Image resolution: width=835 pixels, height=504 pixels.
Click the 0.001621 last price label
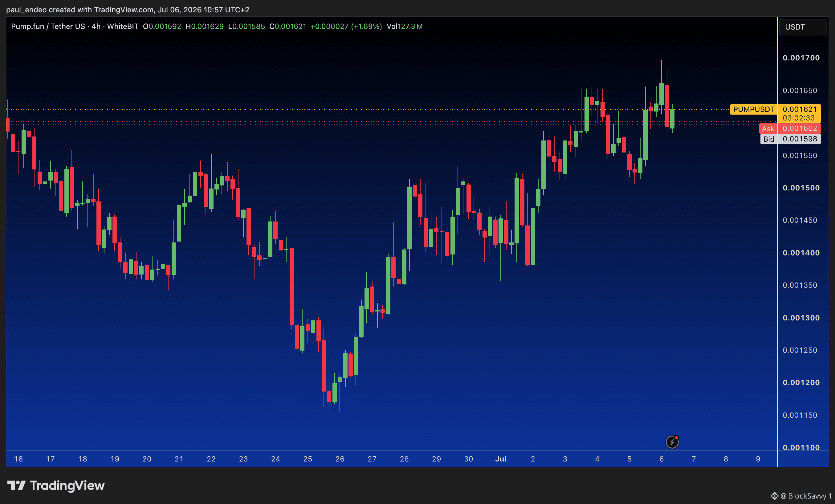[800, 109]
